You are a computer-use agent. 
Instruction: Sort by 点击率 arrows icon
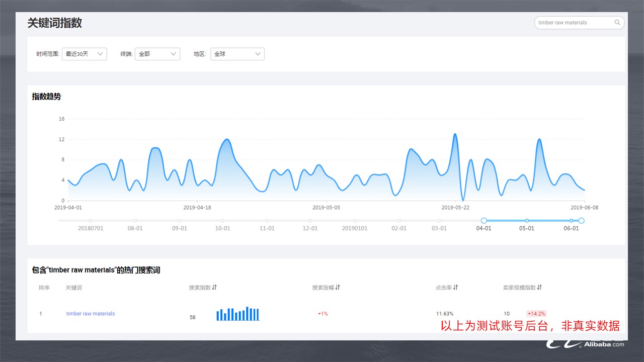[455, 288]
